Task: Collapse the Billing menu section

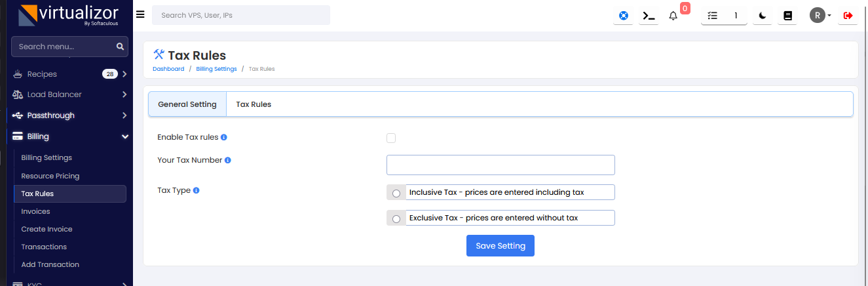Action: tap(124, 136)
